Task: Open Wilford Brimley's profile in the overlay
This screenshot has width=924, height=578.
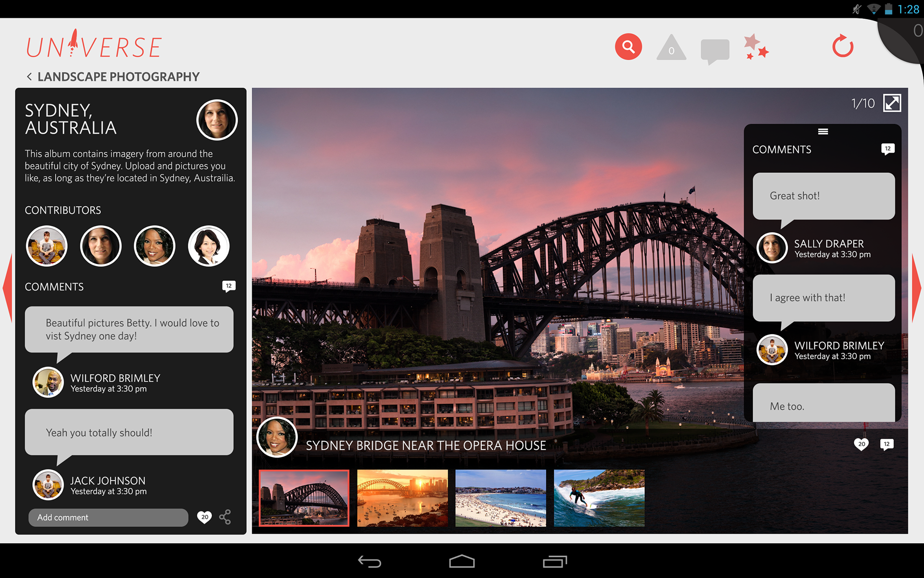Action: tap(772, 350)
